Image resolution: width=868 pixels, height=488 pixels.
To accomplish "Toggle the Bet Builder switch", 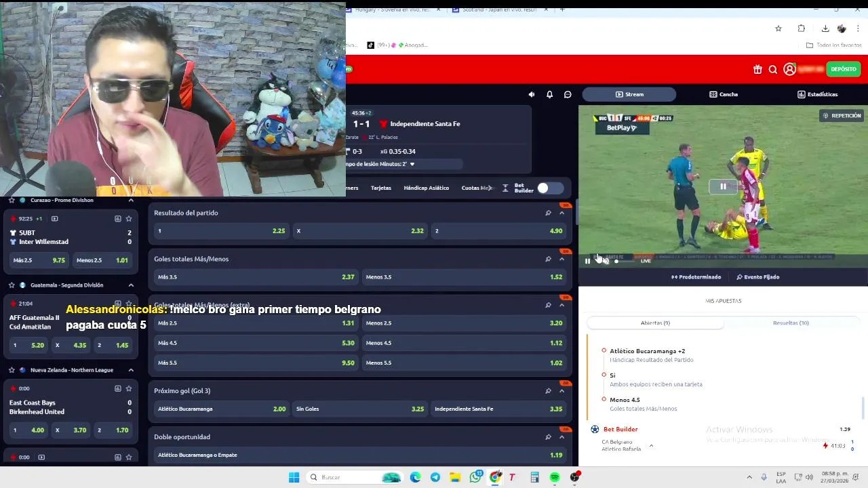I will 550,188.
